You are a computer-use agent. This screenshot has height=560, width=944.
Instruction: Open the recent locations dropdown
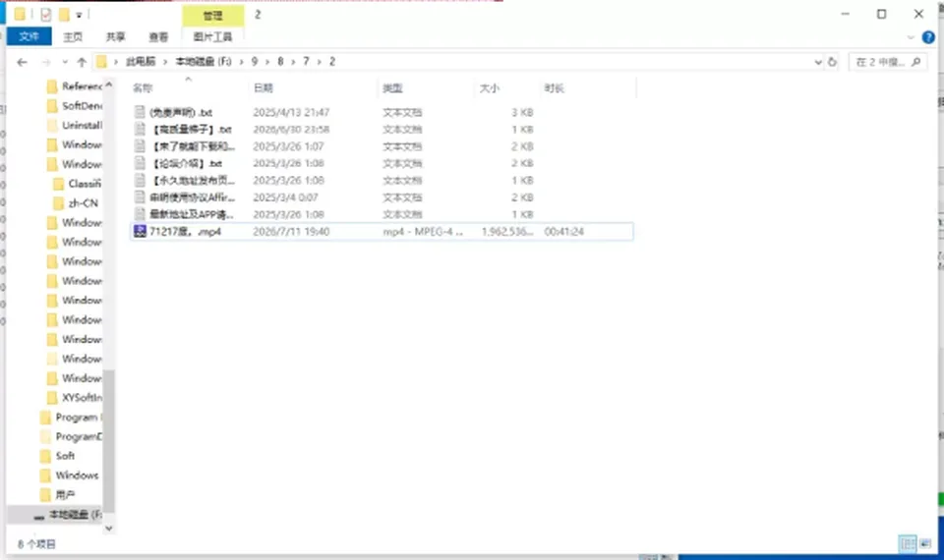65,62
